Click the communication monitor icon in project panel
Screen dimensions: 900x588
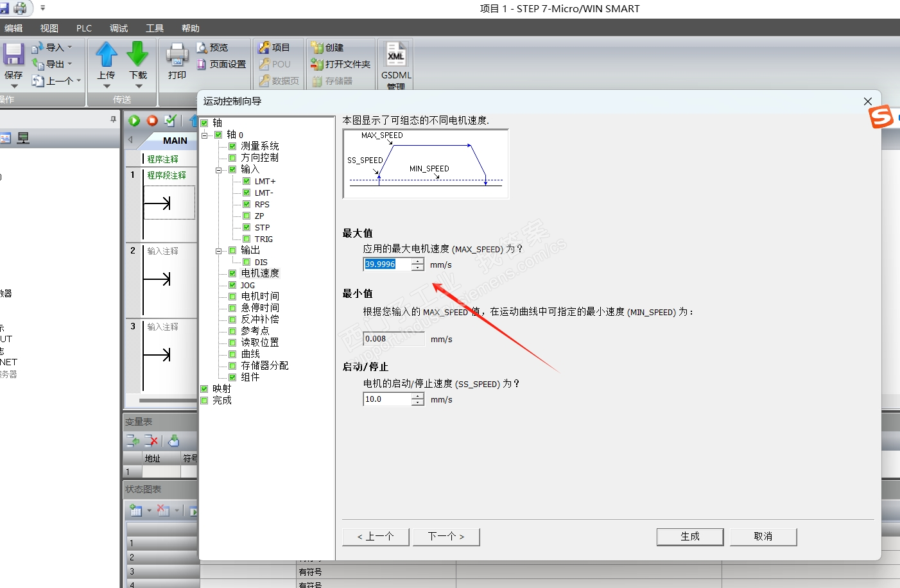coord(23,138)
